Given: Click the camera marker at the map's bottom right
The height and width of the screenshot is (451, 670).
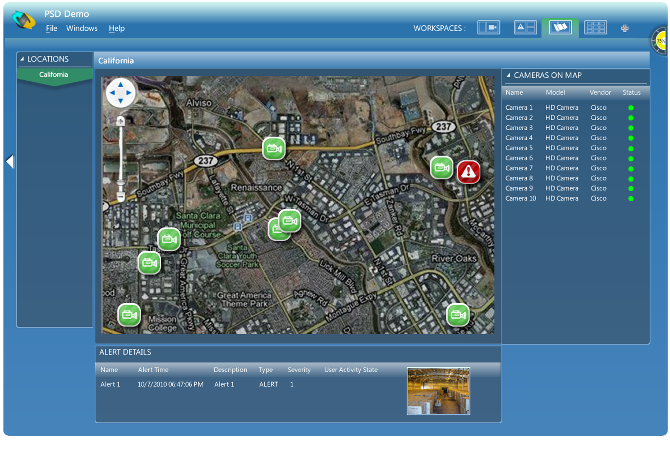Looking at the screenshot, I should tap(458, 315).
